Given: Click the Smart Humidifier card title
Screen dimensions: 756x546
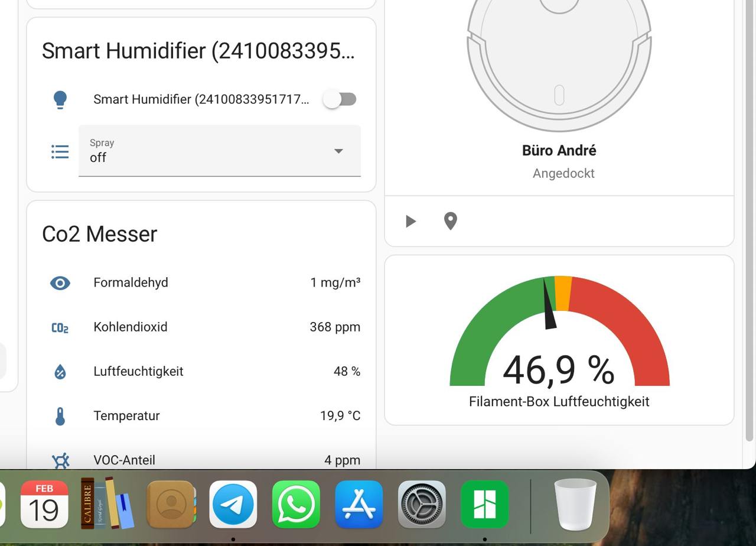Looking at the screenshot, I should coord(198,51).
